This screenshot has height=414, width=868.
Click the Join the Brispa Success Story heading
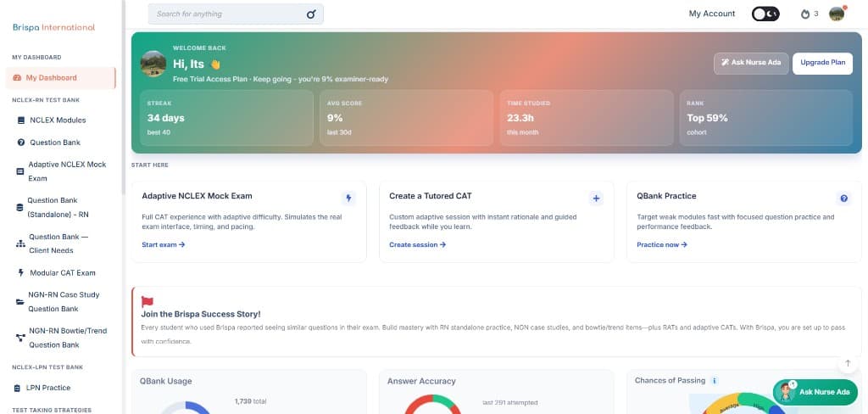(x=201, y=314)
